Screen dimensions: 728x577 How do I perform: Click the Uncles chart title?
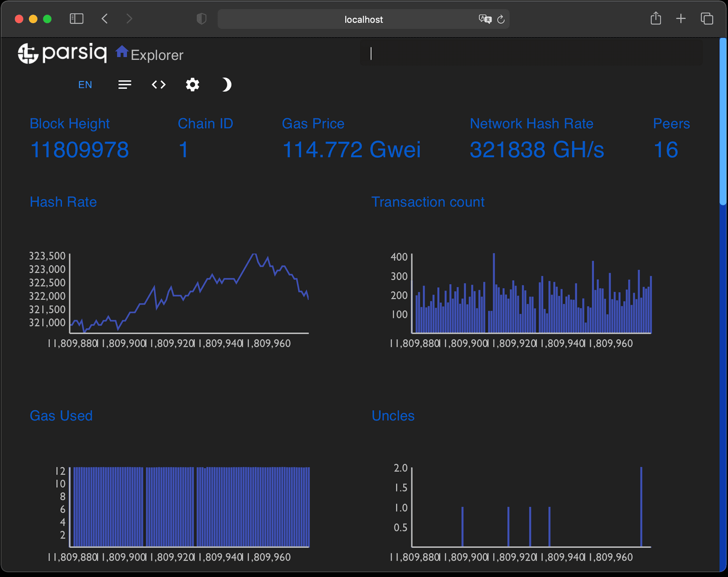coord(393,416)
